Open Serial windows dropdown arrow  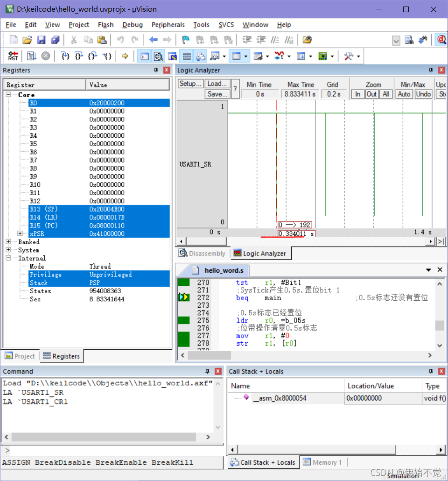(x=267, y=57)
